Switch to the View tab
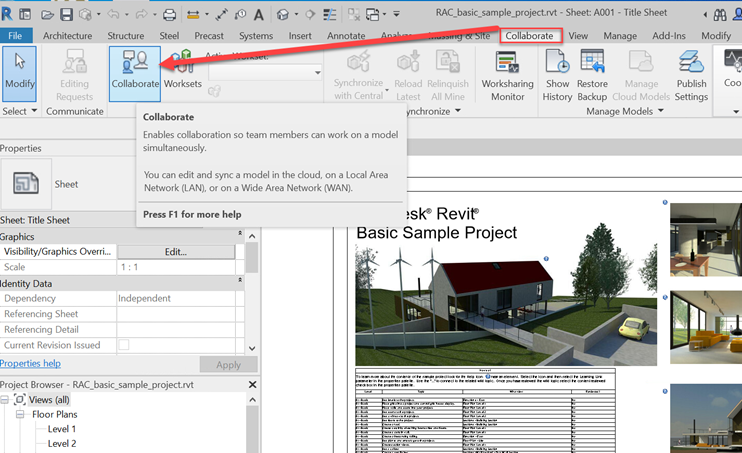This screenshot has height=453, width=742. tap(578, 36)
